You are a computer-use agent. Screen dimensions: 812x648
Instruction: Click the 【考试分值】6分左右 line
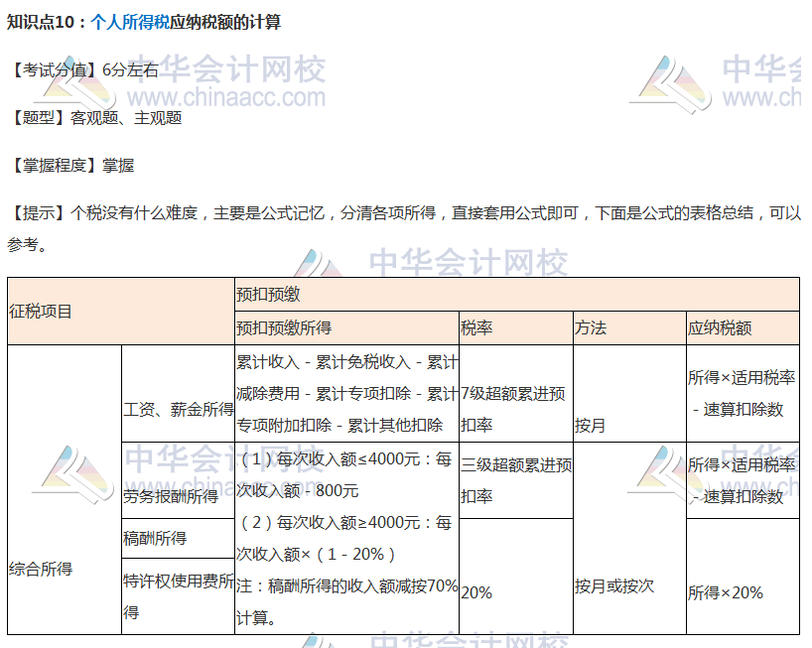pos(84,69)
